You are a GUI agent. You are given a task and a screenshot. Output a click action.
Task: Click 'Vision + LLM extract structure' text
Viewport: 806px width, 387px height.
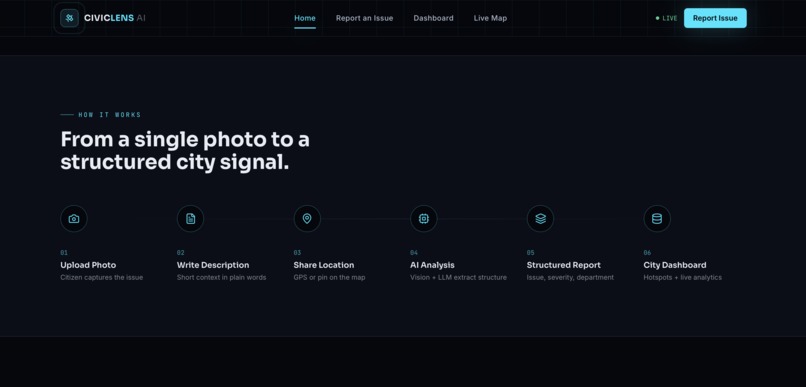(x=459, y=278)
